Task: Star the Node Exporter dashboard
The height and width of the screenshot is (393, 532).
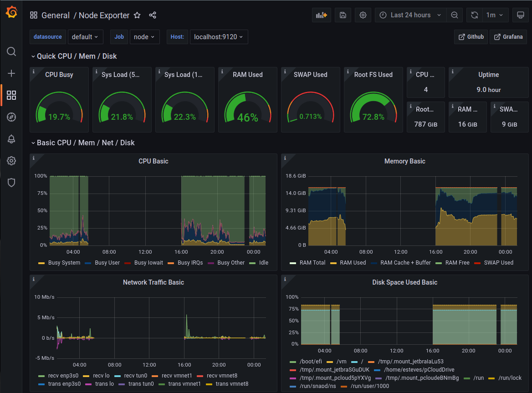Action: (x=137, y=15)
